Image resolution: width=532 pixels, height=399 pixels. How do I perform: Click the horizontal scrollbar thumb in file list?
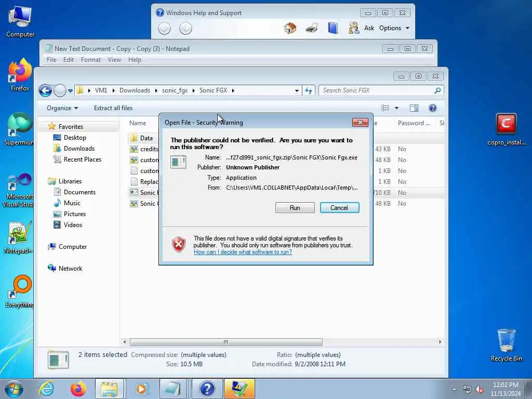tap(226, 342)
